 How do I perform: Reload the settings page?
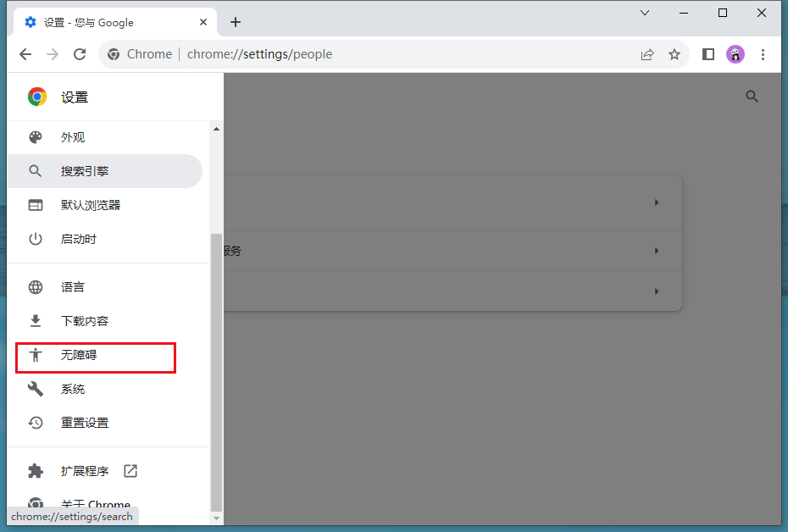(x=80, y=54)
